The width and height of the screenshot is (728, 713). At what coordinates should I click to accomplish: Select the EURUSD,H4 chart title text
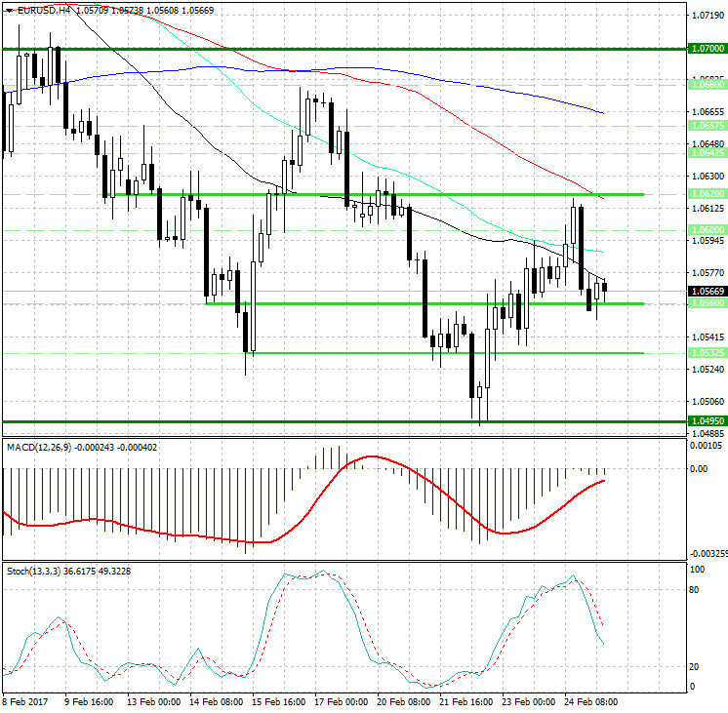pyautogui.click(x=44, y=10)
